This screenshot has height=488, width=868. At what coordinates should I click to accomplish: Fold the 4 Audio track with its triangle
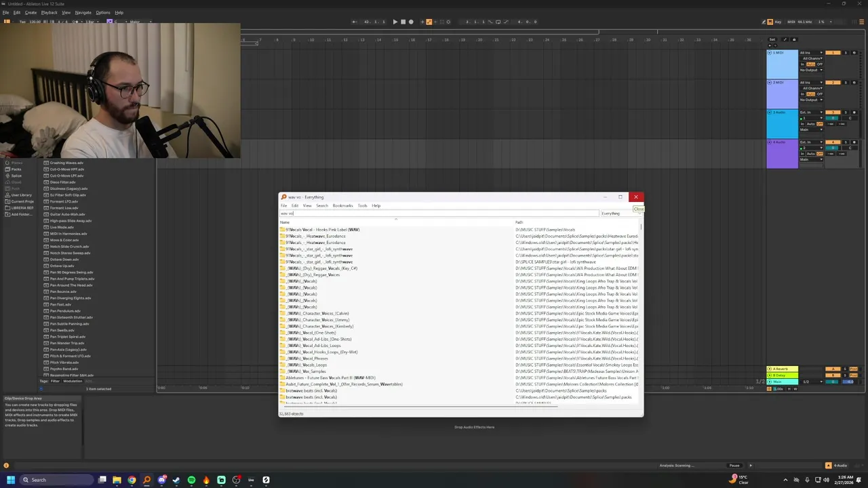pos(770,142)
